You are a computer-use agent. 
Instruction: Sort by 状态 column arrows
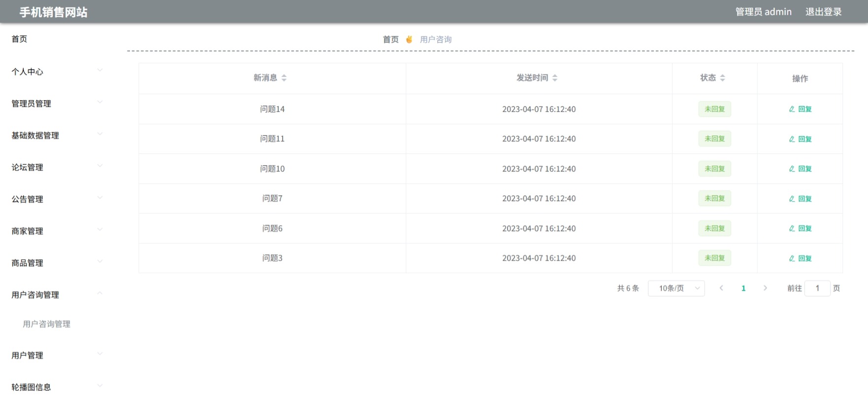(723, 78)
